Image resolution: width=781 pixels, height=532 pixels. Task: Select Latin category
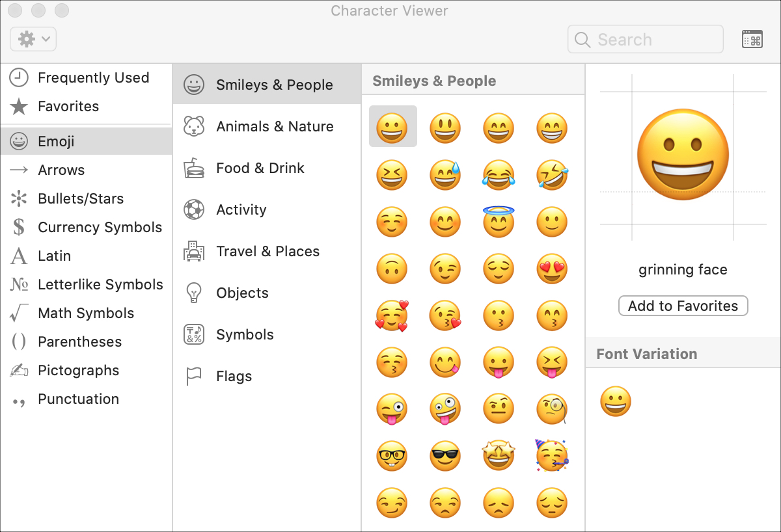(86, 256)
